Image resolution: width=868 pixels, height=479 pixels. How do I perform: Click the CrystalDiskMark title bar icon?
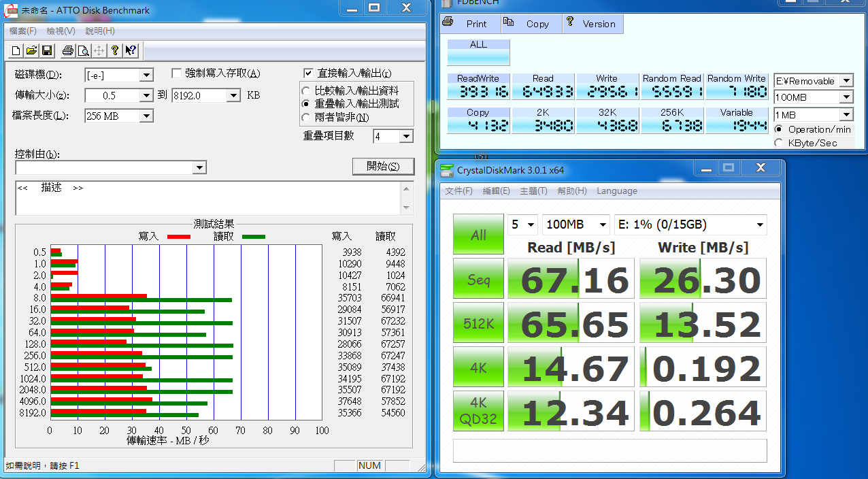[446, 169]
